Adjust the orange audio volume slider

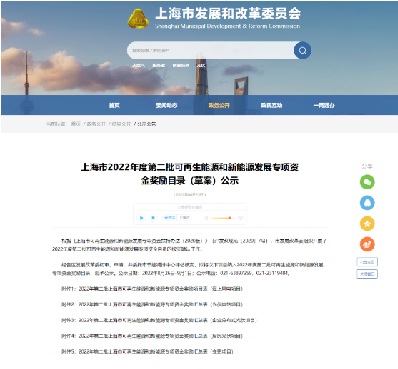click(x=222, y=218)
